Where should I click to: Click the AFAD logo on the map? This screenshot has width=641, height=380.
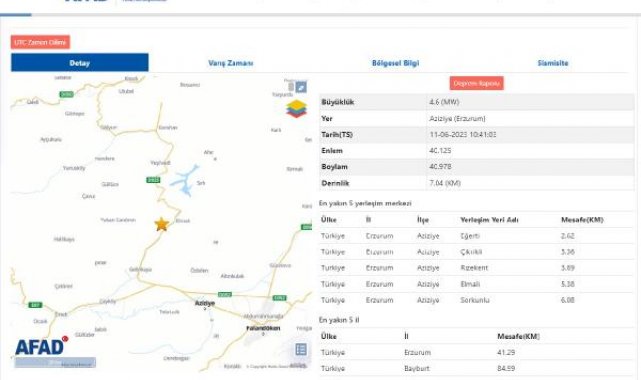(x=41, y=346)
